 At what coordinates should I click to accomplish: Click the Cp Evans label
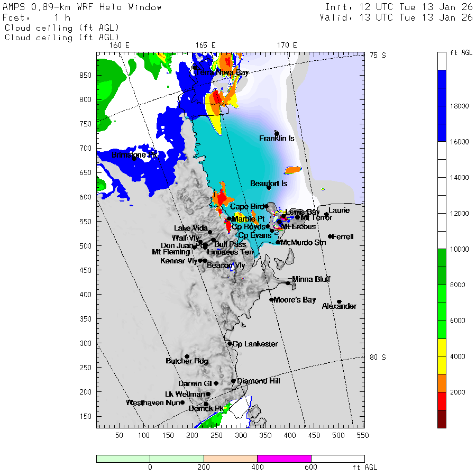tap(255, 235)
